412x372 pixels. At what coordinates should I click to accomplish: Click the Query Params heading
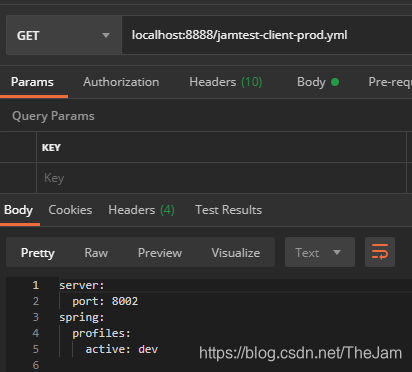(x=53, y=116)
